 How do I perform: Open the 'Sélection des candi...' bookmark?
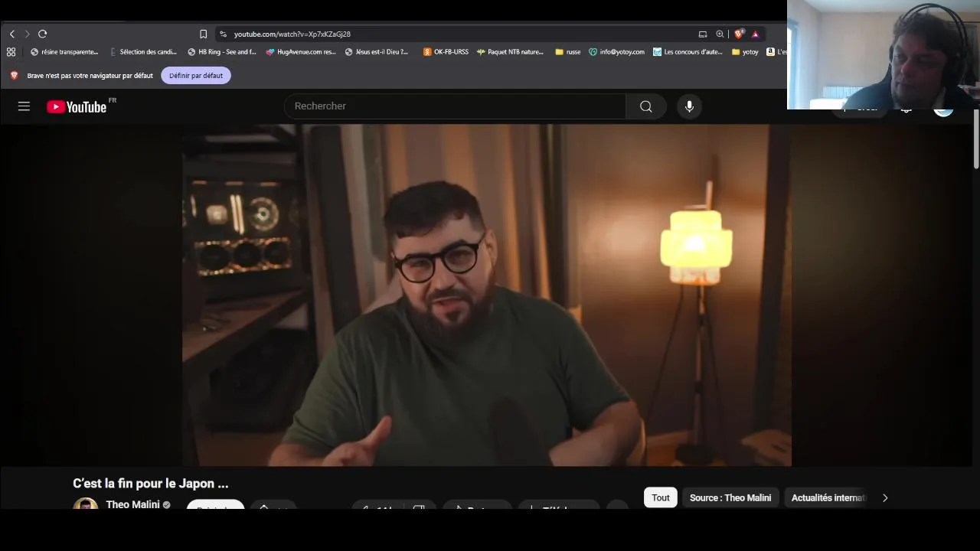(143, 52)
